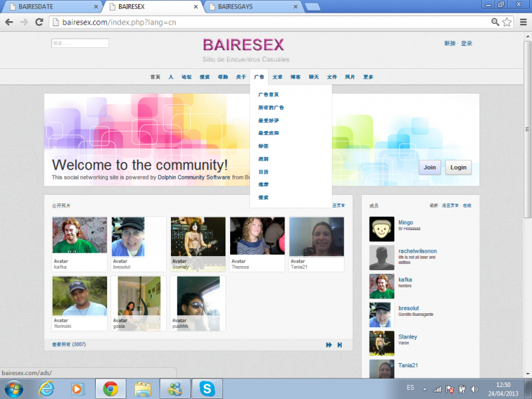Show hidden system tray icons
The width and height of the screenshot is (532, 399).
pyautogui.click(x=424, y=389)
